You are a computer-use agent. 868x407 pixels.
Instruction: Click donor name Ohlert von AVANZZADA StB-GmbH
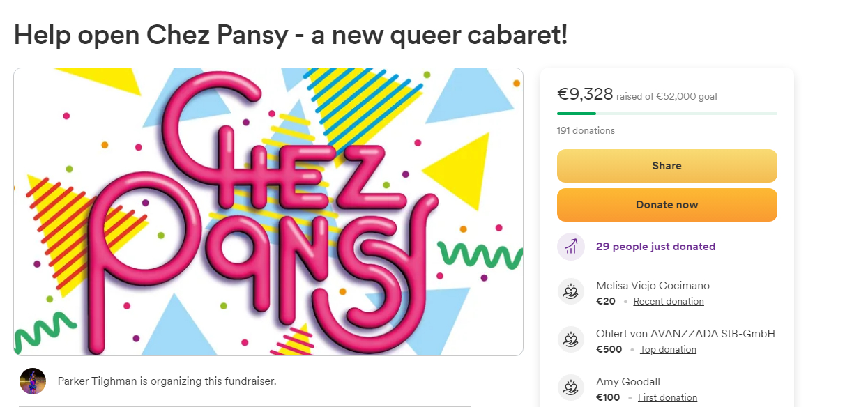[x=685, y=334]
